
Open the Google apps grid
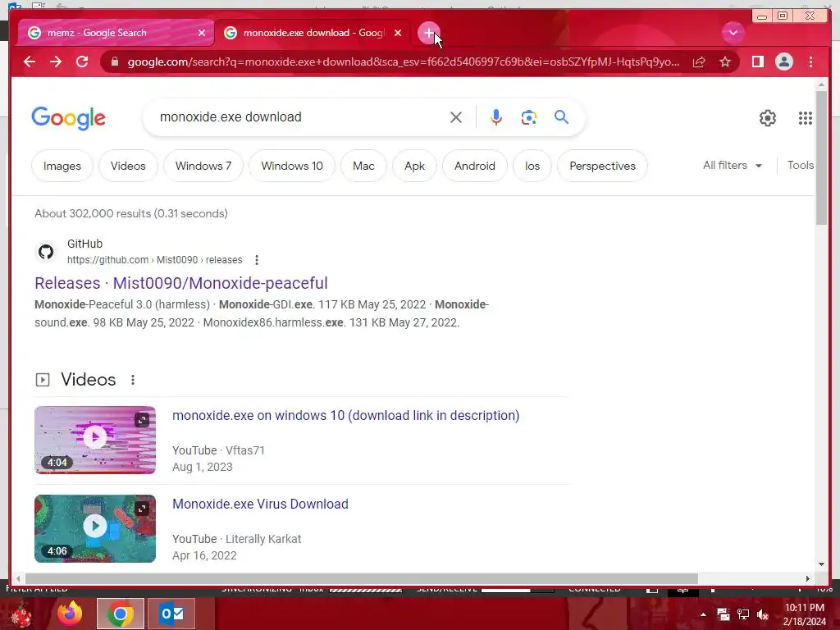(806, 118)
